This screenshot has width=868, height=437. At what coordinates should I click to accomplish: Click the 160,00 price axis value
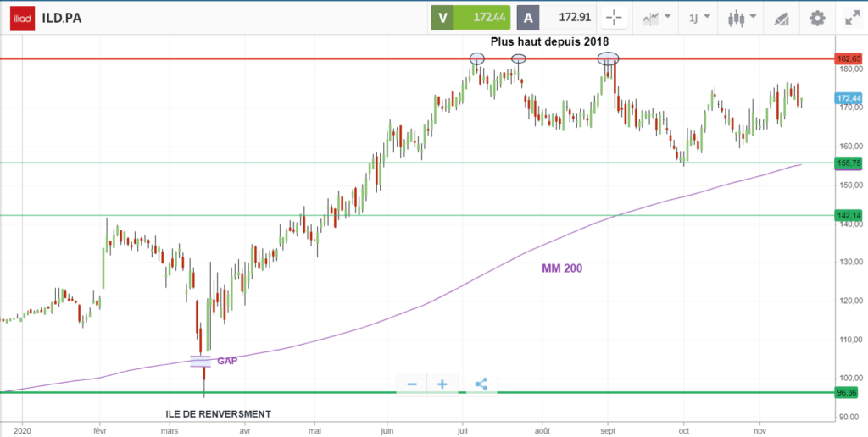[849, 147]
